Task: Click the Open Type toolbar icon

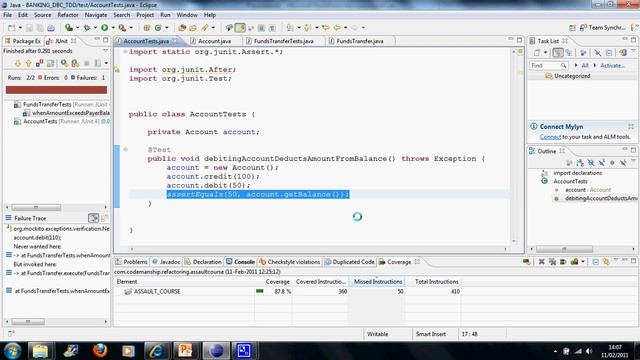Action: [182, 28]
